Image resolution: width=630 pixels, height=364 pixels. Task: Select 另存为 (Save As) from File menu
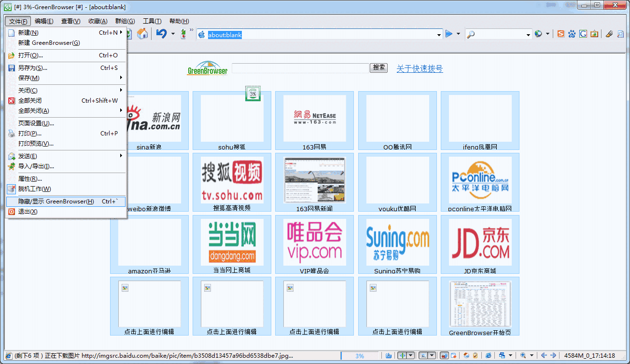coord(32,68)
